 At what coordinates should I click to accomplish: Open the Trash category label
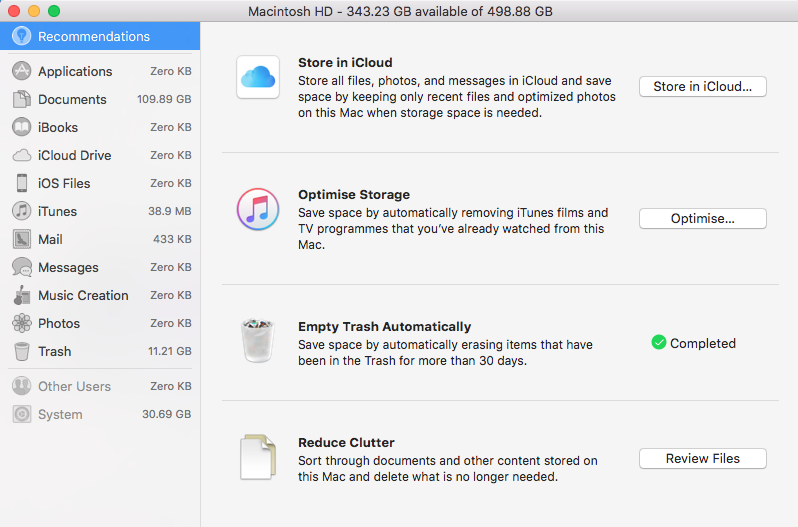tap(55, 352)
